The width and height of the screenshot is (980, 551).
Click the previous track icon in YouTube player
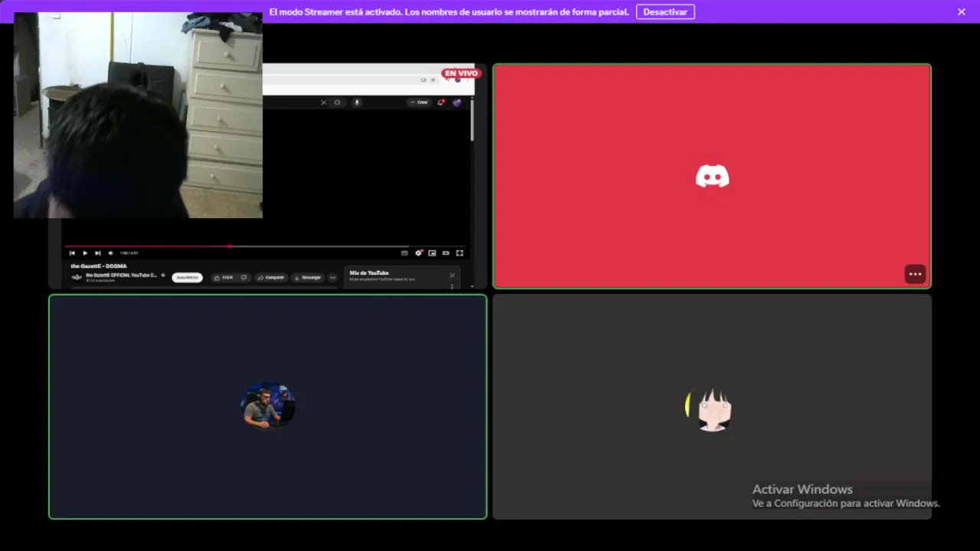coord(72,253)
